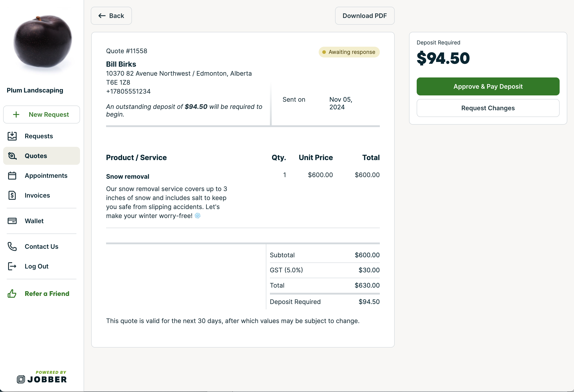Screen dimensions: 574x392
Task: Click the back arrow icon
Action: (102, 16)
